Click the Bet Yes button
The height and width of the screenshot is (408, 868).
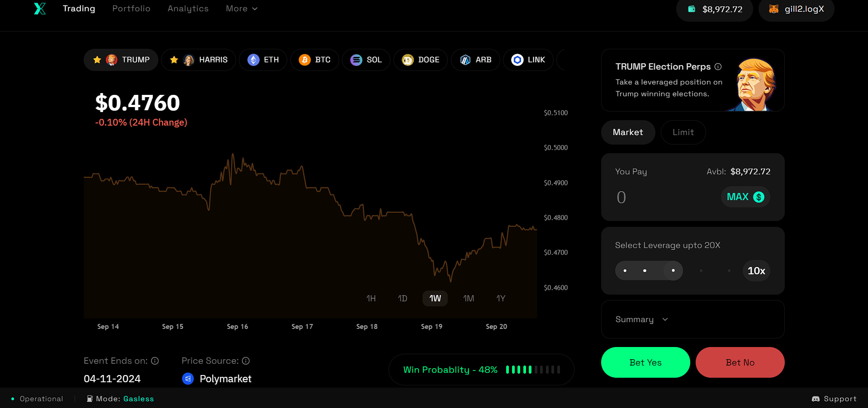click(x=645, y=362)
